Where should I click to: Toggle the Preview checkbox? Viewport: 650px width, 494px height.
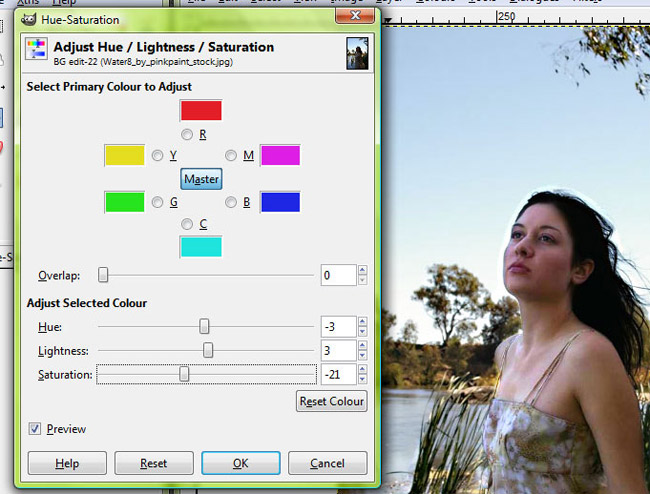[35, 429]
